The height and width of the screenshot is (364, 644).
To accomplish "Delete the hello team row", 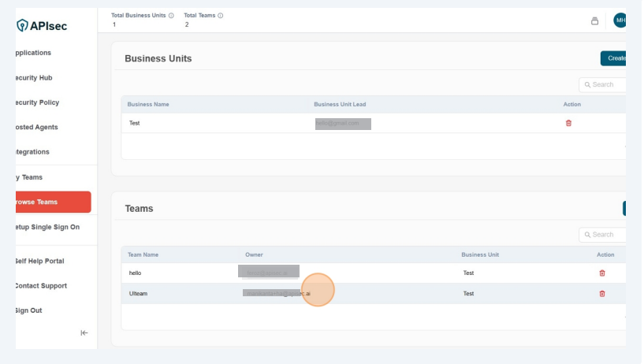I will click(x=602, y=273).
